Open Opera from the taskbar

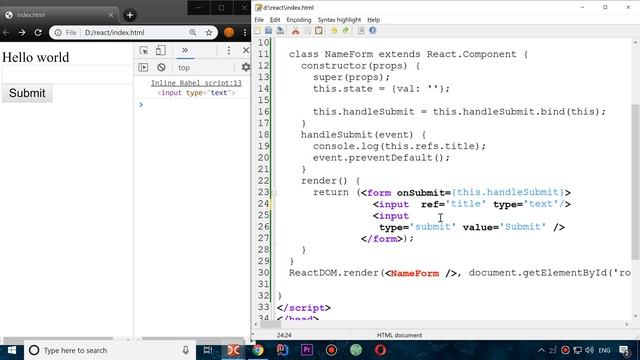[x=380, y=350]
